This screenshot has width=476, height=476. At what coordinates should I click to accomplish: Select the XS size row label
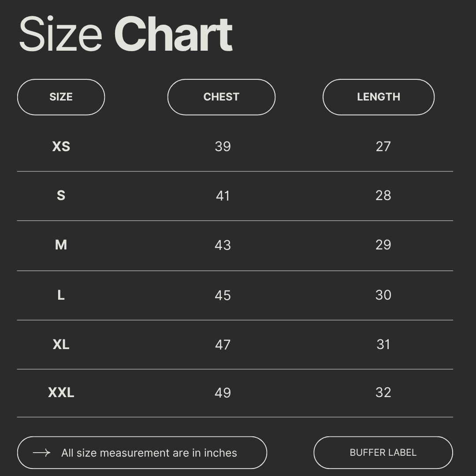click(x=61, y=146)
